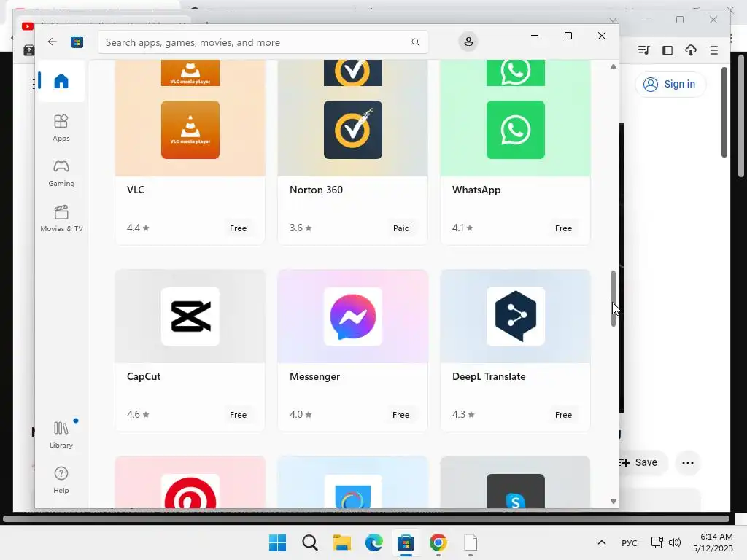Image resolution: width=747 pixels, height=560 pixels.
Task: Click the VLC app title
Action: tap(135, 190)
